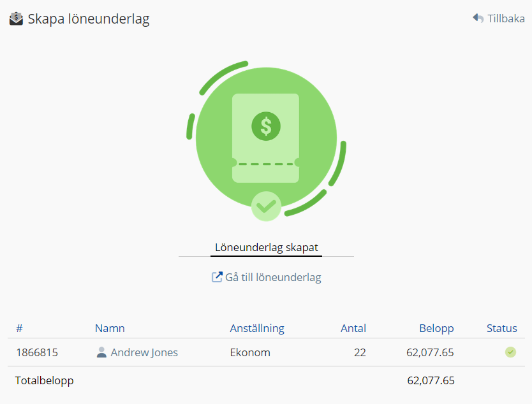Click the Tillbaka back arrow icon

click(x=478, y=18)
